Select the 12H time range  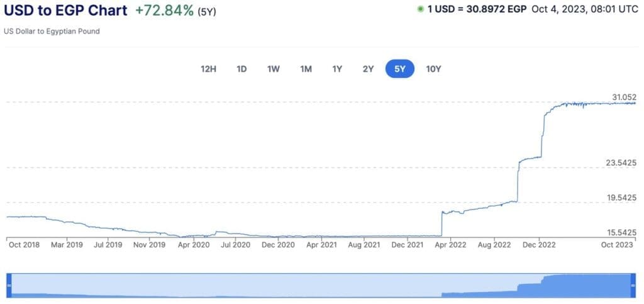[208, 69]
